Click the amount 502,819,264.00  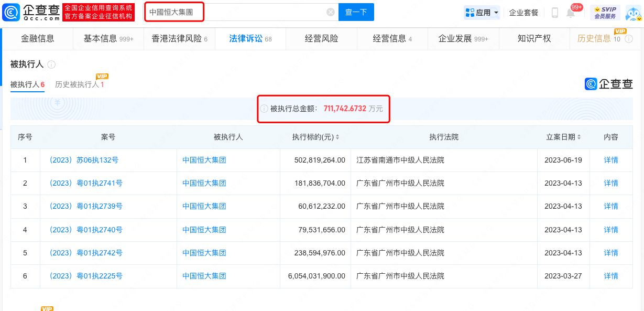pyautogui.click(x=320, y=160)
